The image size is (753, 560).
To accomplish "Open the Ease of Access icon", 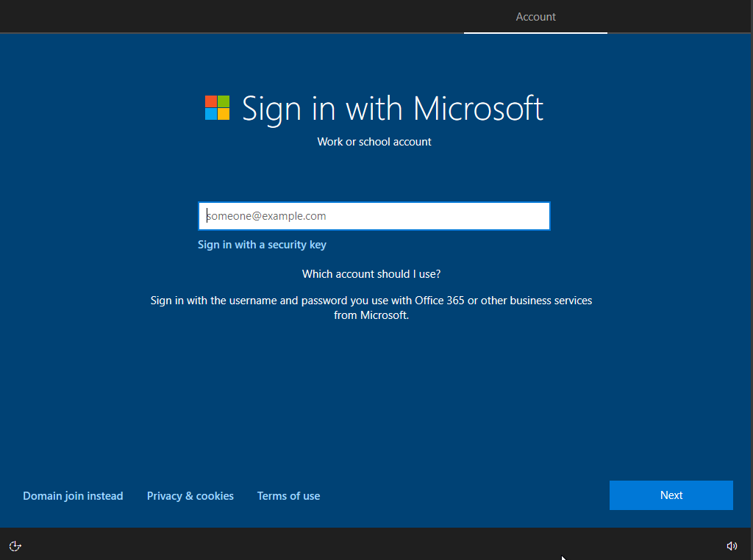I will 15,545.
